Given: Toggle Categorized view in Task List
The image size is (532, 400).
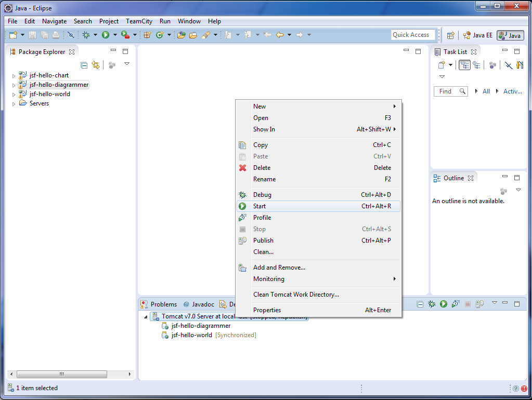Looking at the screenshot, I should coord(464,65).
